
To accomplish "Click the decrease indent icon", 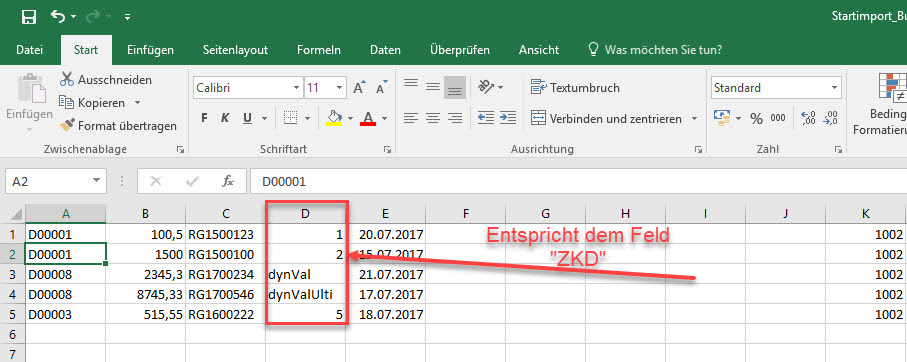I will [x=486, y=118].
